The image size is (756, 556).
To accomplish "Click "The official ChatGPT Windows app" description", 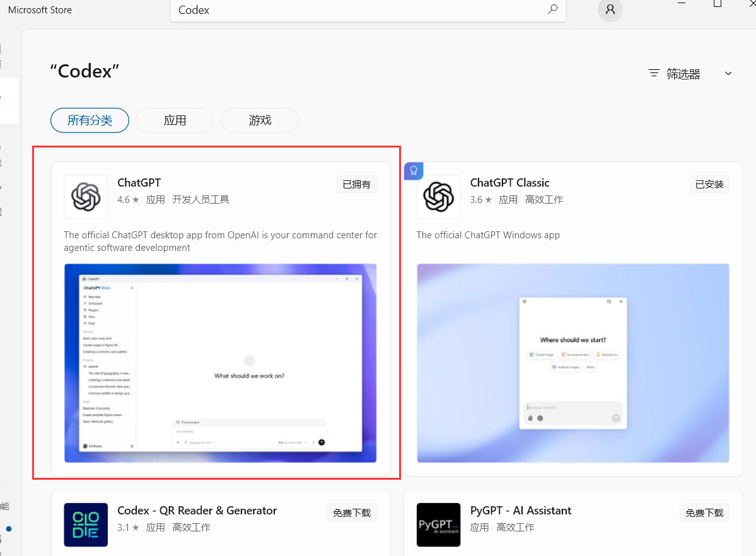I will pyautogui.click(x=488, y=235).
